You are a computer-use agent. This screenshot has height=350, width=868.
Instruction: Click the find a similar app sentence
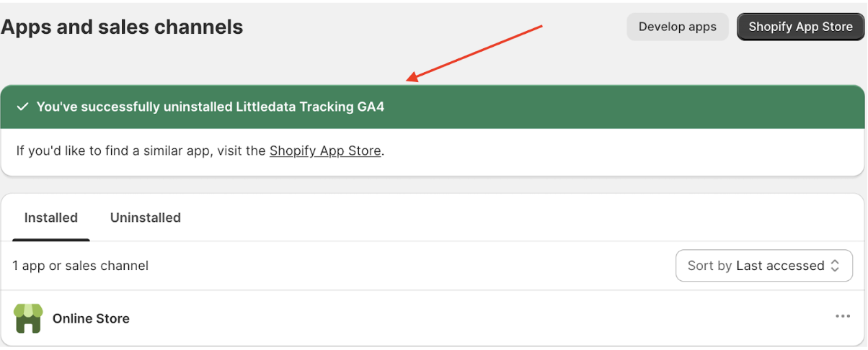tap(200, 151)
